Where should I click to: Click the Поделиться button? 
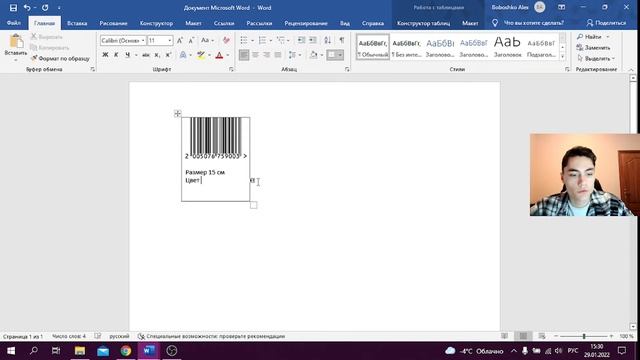606,23
